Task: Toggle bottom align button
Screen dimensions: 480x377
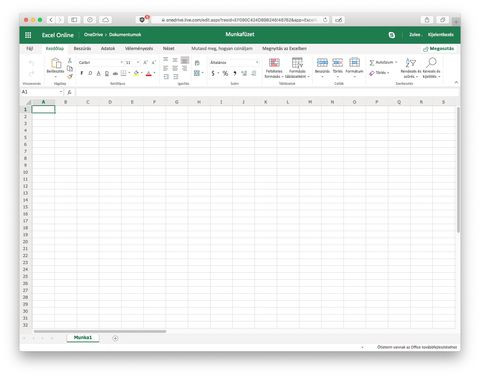Action: pos(185,60)
